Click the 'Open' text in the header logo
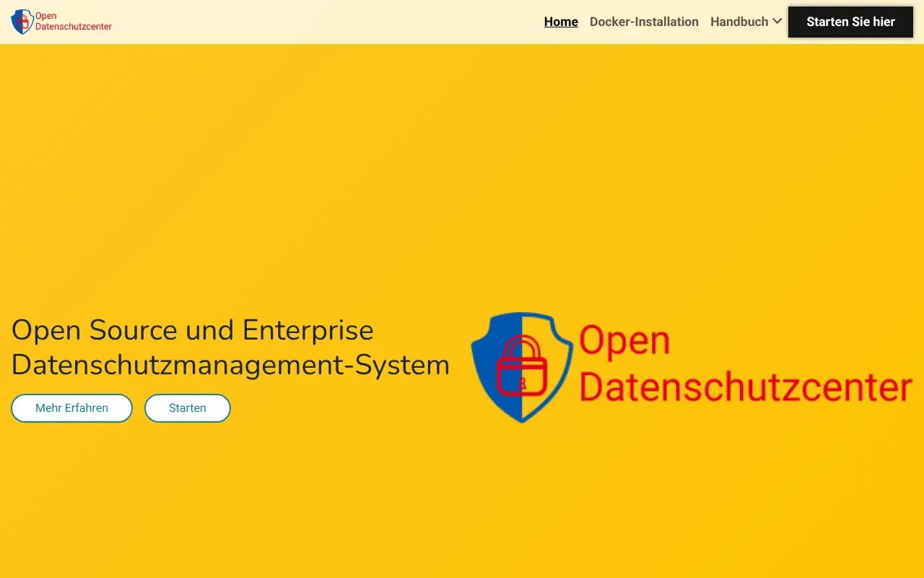 point(45,15)
